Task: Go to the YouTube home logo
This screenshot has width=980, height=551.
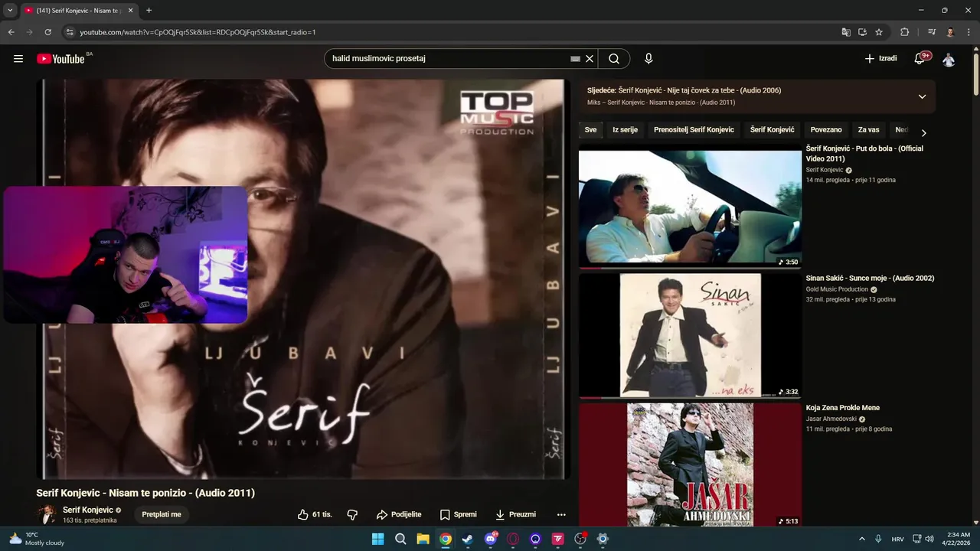Action: point(60,59)
